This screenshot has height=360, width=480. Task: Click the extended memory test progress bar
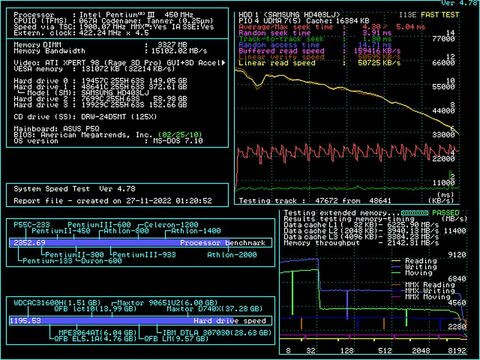pyautogui.click(x=414, y=213)
